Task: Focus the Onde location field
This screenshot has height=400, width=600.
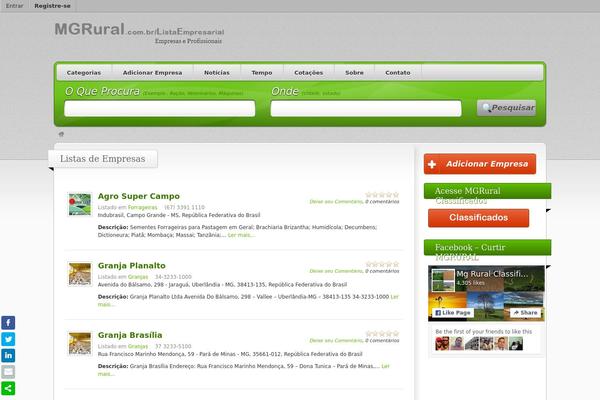Action: click(x=366, y=108)
